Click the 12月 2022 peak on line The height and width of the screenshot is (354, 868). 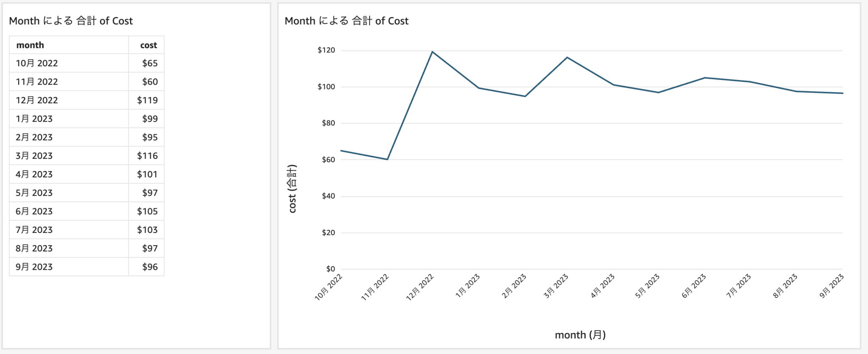(x=432, y=52)
